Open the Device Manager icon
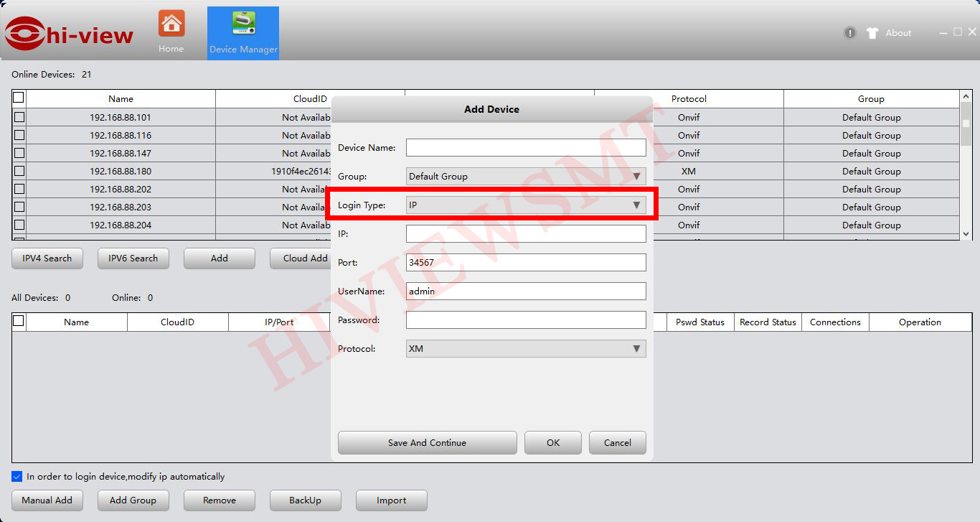This screenshot has width=980, height=522. coord(243,24)
